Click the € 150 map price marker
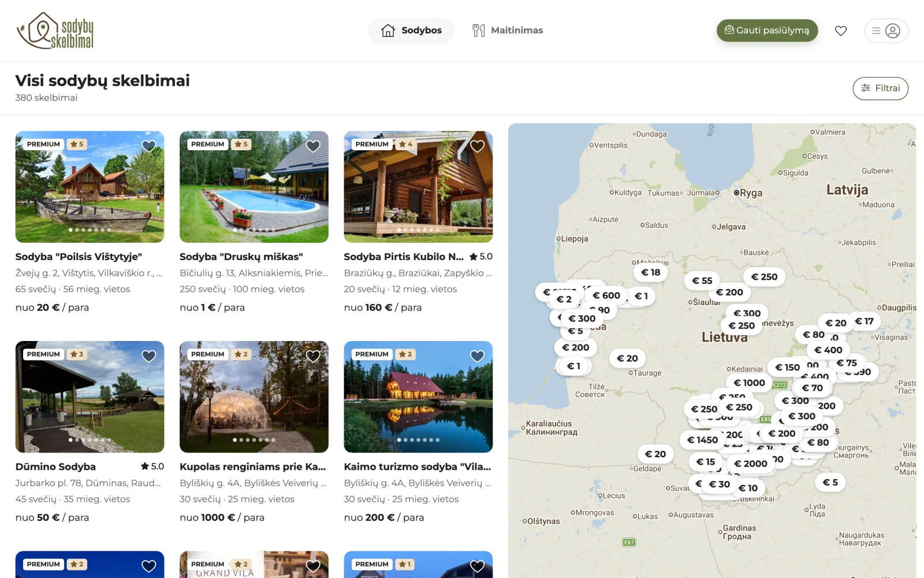The image size is (924, 578). pos(787,367)
